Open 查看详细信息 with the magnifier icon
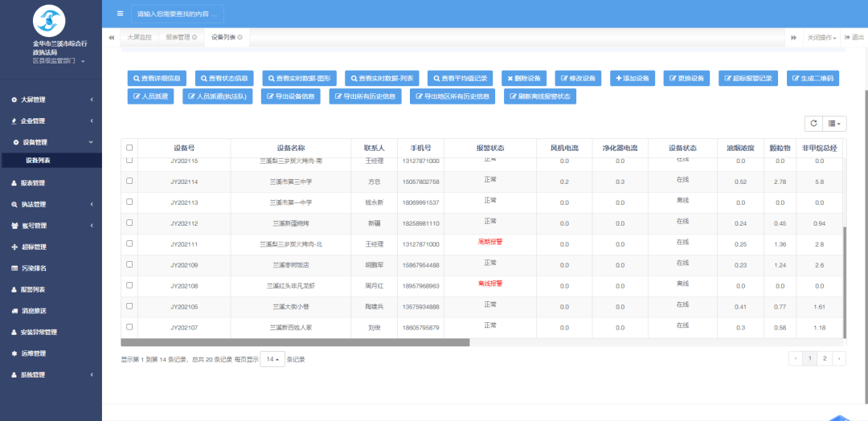 click(x=158, y=78)
